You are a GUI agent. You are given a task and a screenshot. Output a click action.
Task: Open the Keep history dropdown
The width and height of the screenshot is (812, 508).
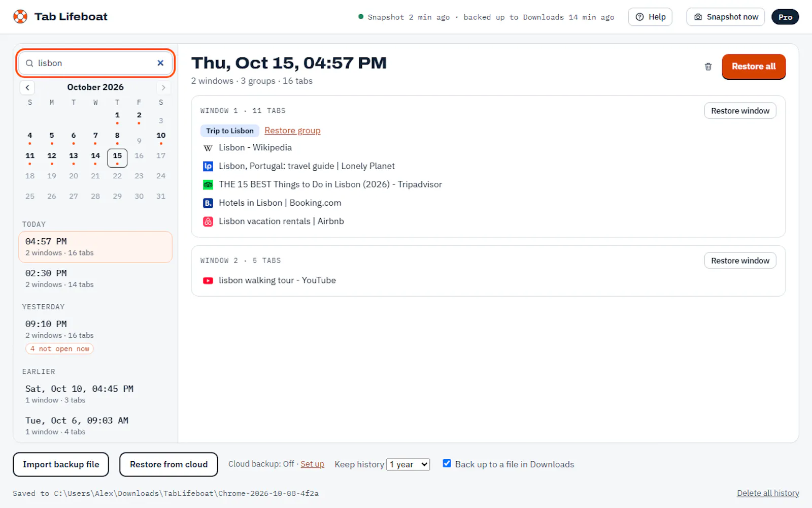coord(408,464)
